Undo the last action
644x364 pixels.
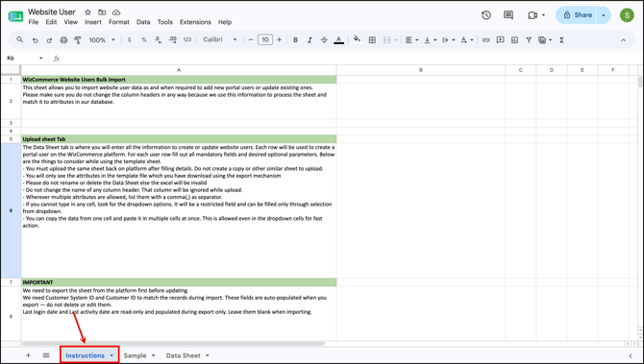point(35,39)
